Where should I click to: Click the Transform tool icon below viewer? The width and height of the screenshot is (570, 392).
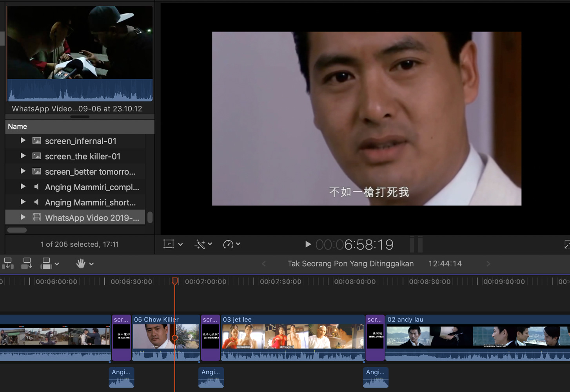[169, 244]
